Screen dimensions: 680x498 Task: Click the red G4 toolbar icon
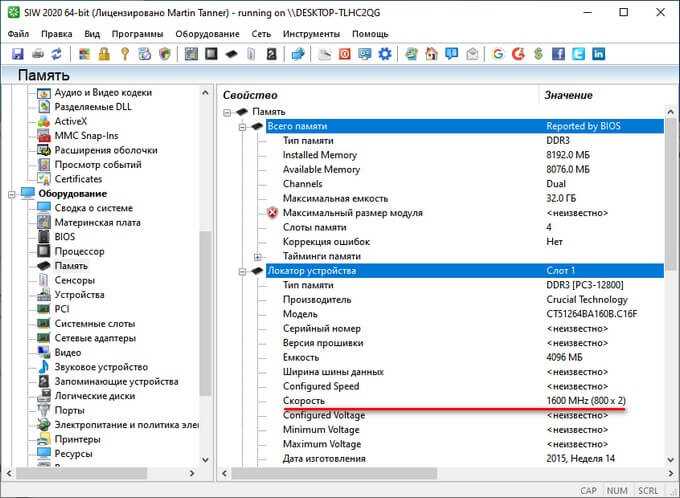tap(518, 54)
